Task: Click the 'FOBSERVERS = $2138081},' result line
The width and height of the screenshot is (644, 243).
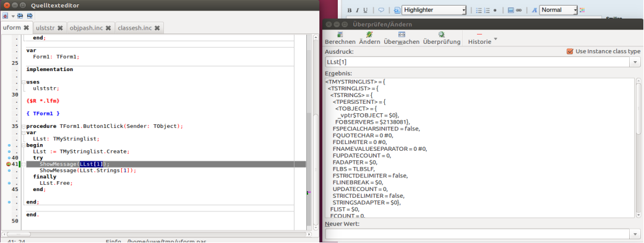Action: click(372, 122)
